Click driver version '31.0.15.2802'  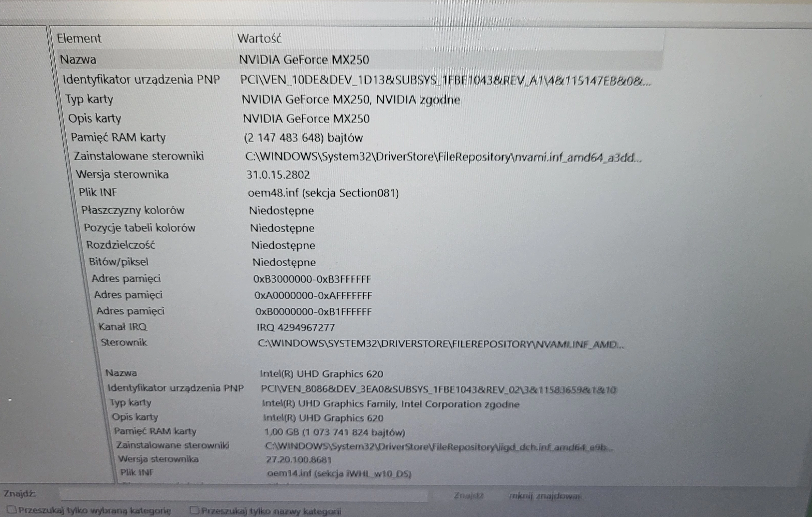tap(278, 175)
